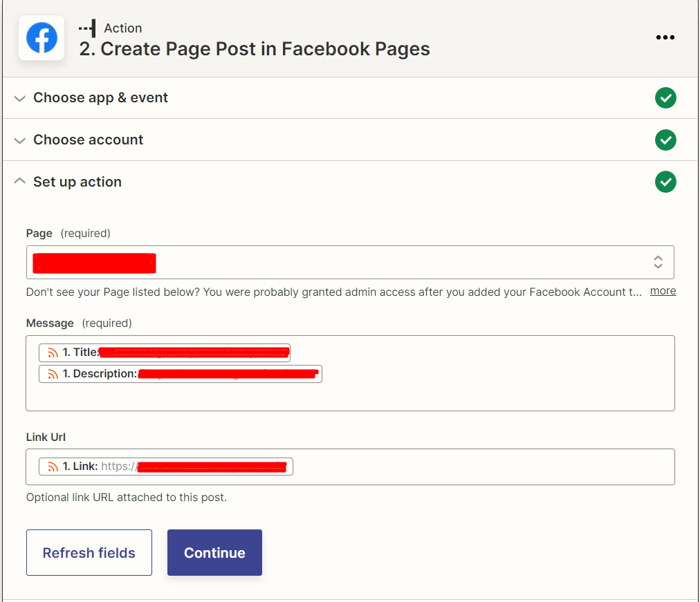This screenshot has width=700, height=602.
Task: Click the 'Choose app & event' heading text
Action: [100, 97]
